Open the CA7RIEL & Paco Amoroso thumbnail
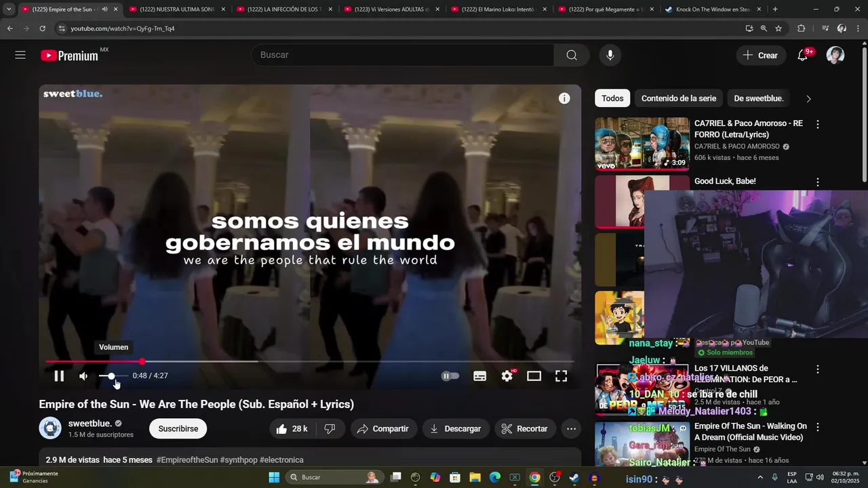Viewport: 868px width, 488px height. [x=642, y=144]
